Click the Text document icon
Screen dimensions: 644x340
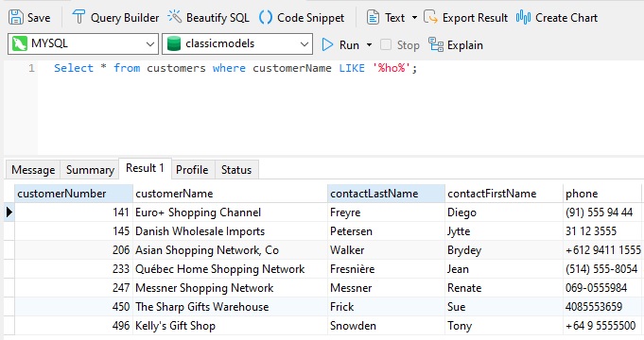click(x=373, y=18)
